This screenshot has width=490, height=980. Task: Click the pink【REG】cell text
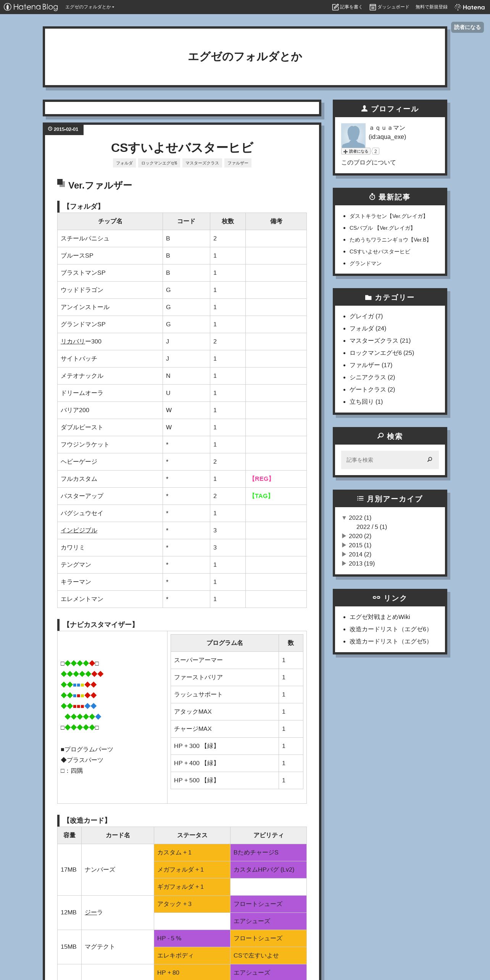click(x=261, y=479)
